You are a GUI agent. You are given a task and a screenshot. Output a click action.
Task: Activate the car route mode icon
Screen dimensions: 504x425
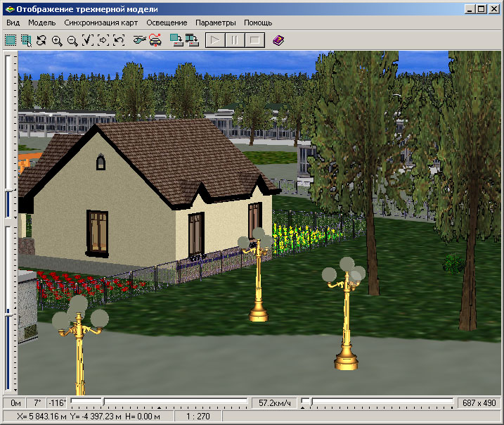coord(155,41)
